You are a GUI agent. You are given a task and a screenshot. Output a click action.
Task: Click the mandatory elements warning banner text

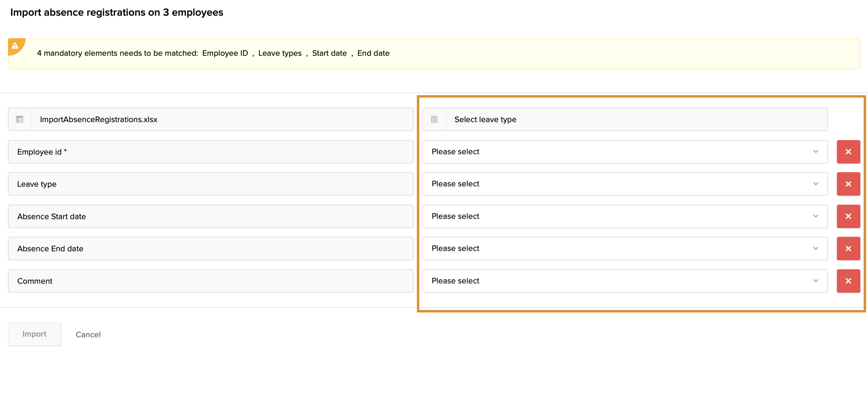coord(213,53)
